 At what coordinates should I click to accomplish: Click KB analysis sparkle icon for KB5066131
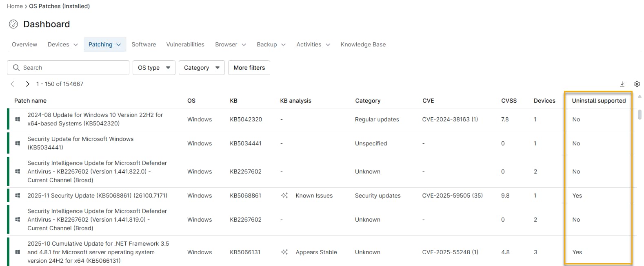(x=284, y=252)
